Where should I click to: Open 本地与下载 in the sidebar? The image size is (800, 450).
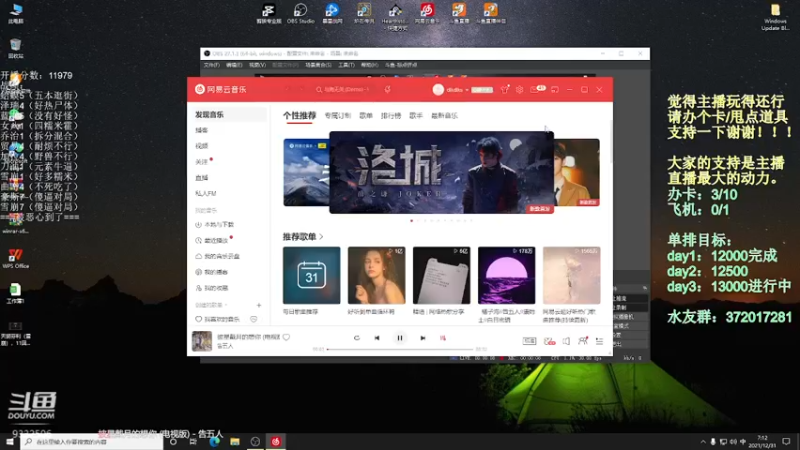click(x=215, y=224)
